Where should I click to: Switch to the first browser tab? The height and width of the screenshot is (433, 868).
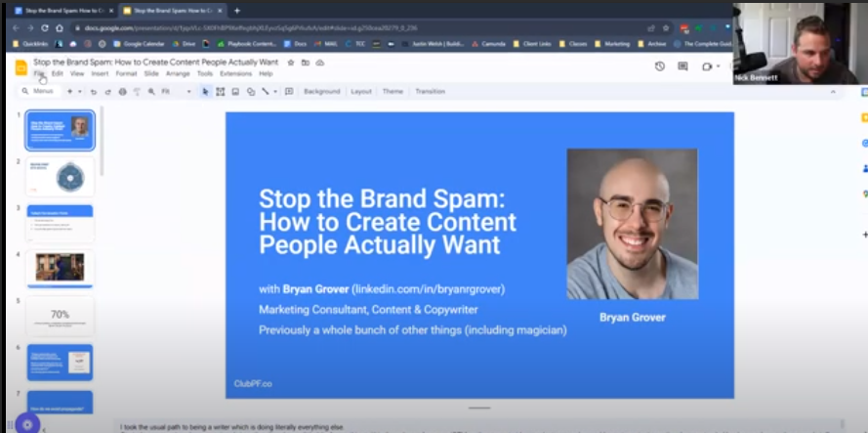(62, 11)
